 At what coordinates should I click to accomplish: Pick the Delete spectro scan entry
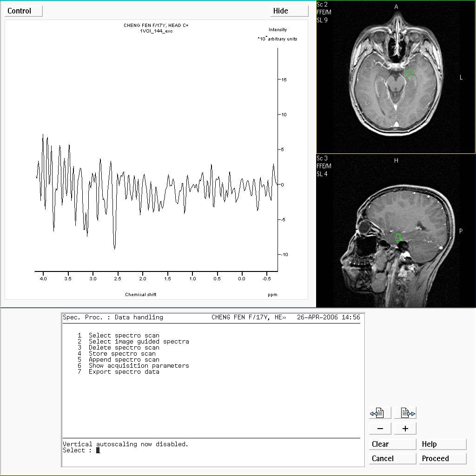click(124, 347)
